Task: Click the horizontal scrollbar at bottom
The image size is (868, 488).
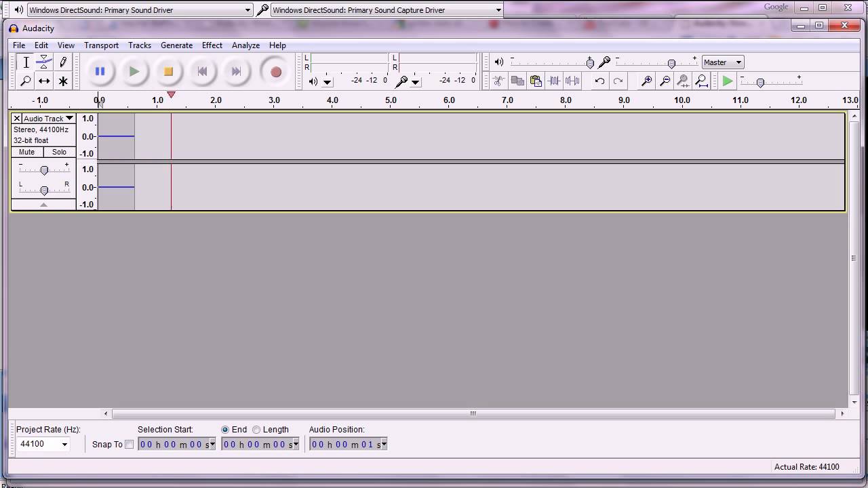Action: (473, 413)
